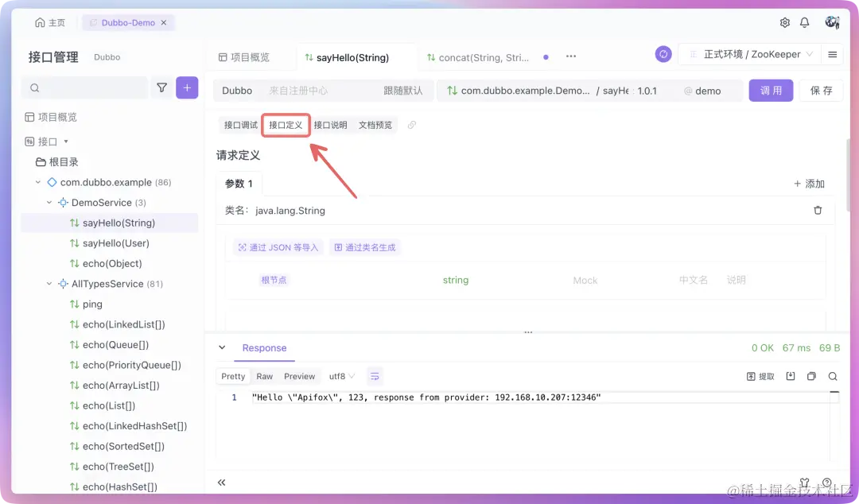This screenshot has width=859, height=504.
Task: Collapse the Response panel chevron
Action: click(x=221, y=347)
